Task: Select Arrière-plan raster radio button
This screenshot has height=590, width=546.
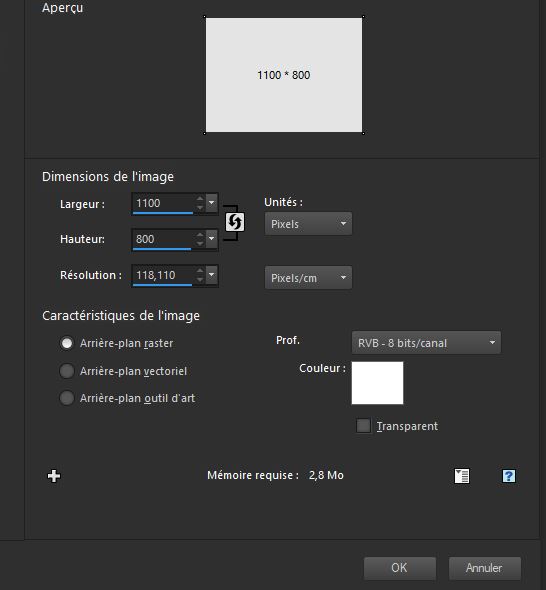Action: tap(67, 343)
